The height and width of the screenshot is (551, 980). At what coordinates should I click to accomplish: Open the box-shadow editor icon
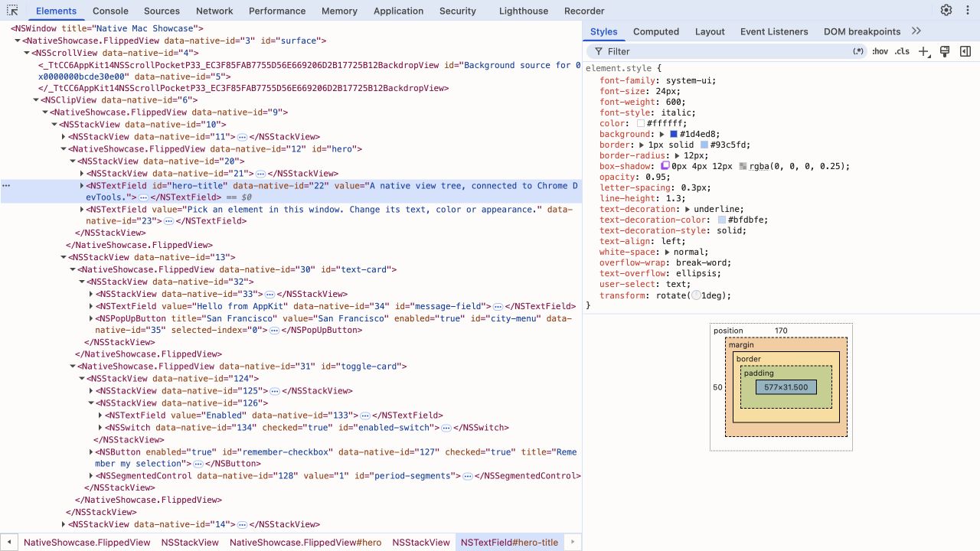coord(665,166)
